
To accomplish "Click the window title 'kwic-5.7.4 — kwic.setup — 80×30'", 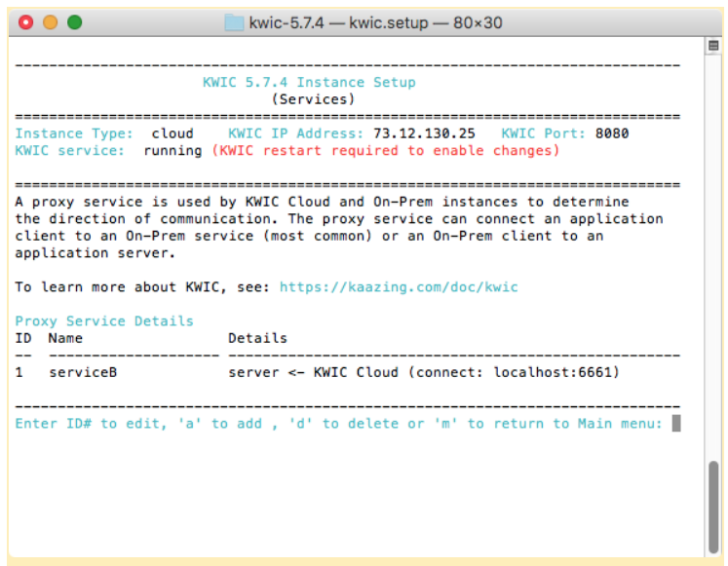I will coord(375,22).
